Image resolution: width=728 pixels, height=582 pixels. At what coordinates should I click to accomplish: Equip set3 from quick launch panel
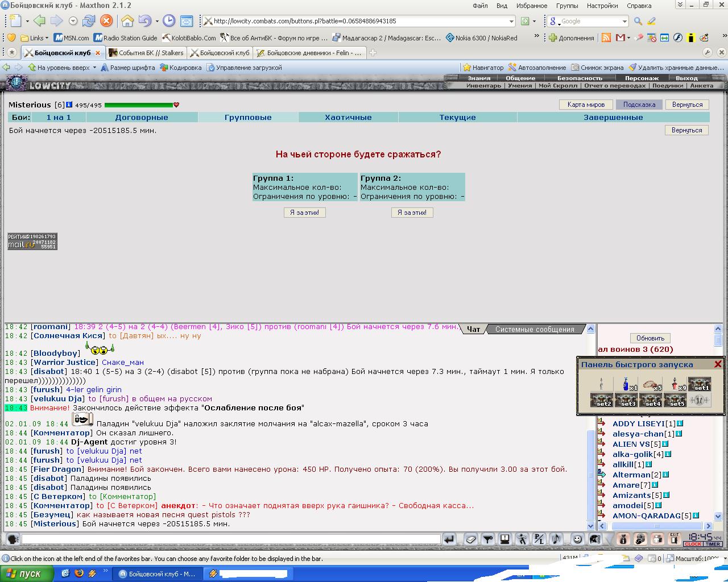[627, 400]
